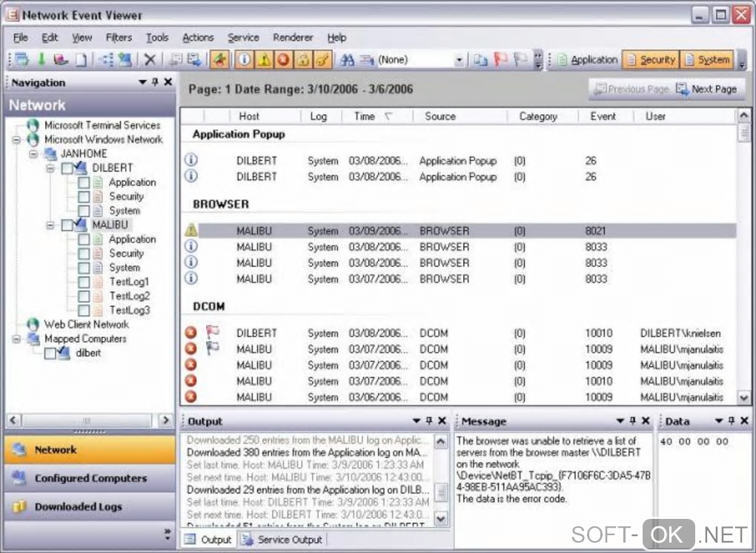Screen dimensions: 756x553
Task: Click the computer icon left of blank document
Action: point(61,60)
